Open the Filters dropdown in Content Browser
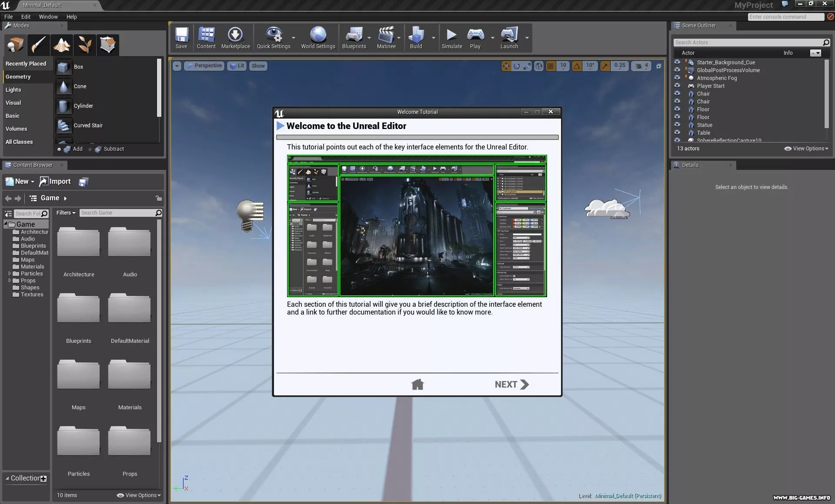Image resolution: width=835 pixels, height=504 pixels. click(x=66, y=213)
